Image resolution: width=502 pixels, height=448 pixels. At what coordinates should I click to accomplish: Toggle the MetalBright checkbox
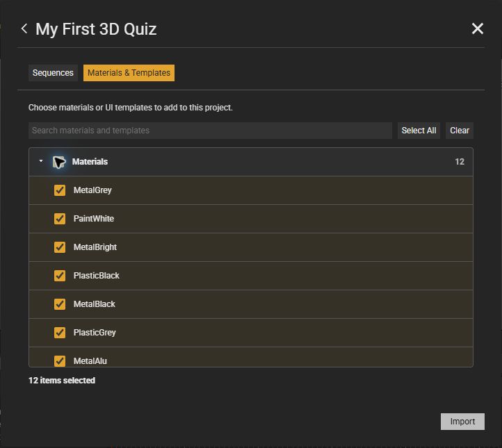click(x=60, y=247)
